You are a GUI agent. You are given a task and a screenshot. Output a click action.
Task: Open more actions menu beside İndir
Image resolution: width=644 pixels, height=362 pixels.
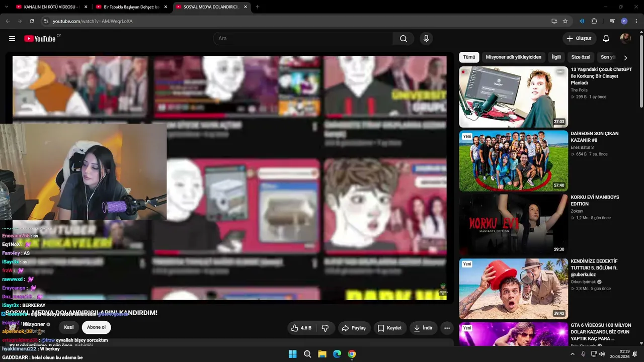click(447, 328)
